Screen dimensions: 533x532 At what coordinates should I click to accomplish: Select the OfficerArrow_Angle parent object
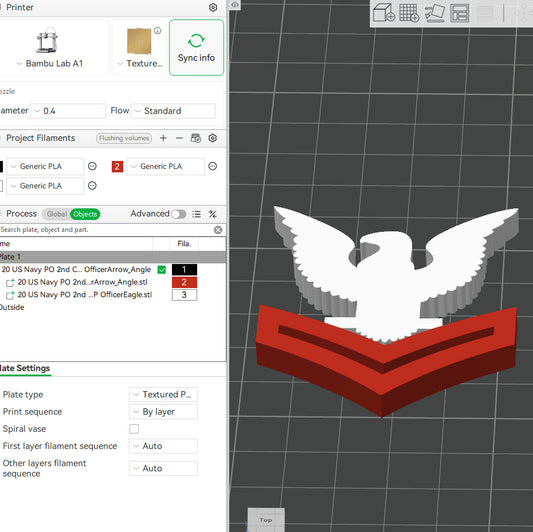pos(76,270)
